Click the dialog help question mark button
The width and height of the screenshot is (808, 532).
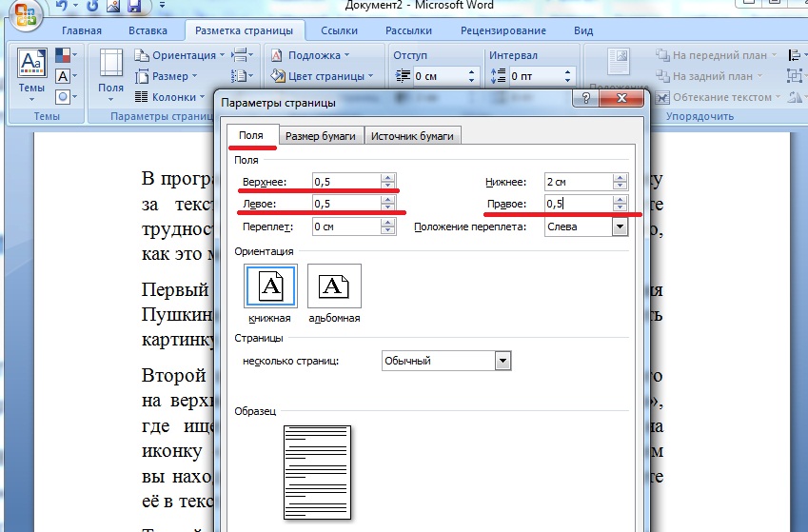coord(585,98)
